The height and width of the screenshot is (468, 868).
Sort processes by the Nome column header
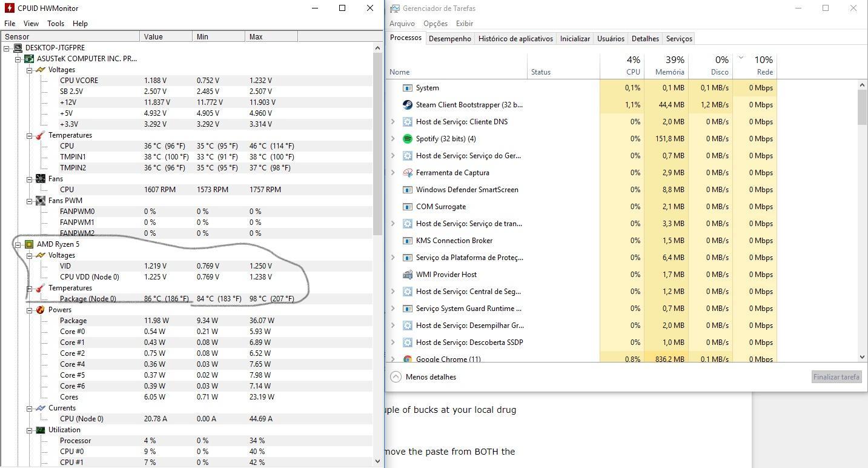tap(457, 66)
